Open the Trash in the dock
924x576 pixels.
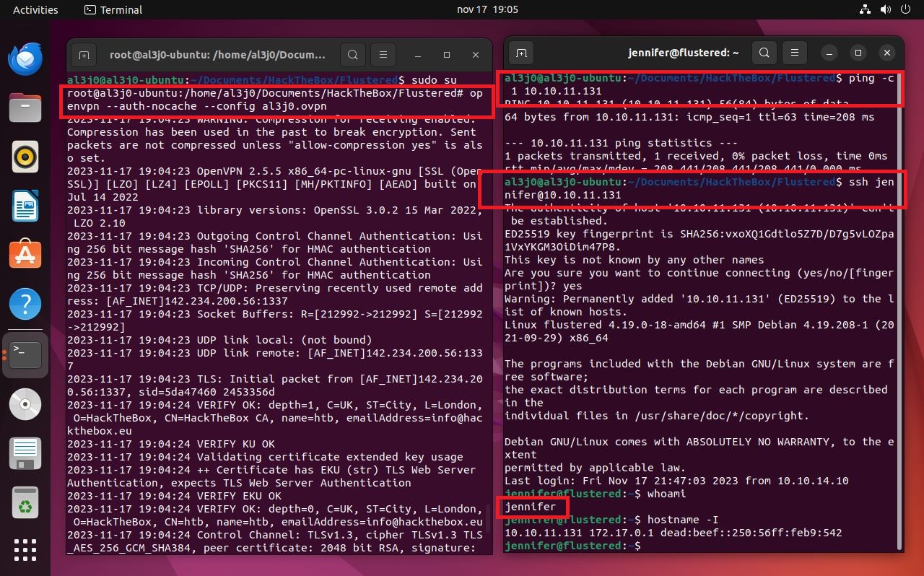(25, 503)
